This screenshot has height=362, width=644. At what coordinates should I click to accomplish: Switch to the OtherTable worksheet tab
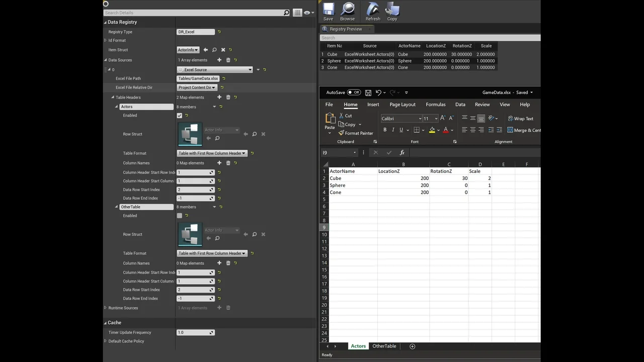coord(384,346)
